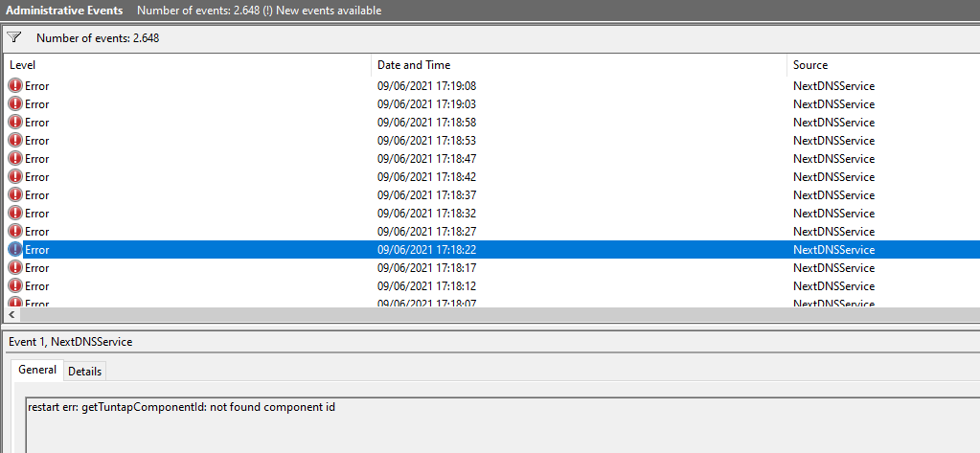Click error icon of 17:19:08 event

pos(15,85)
